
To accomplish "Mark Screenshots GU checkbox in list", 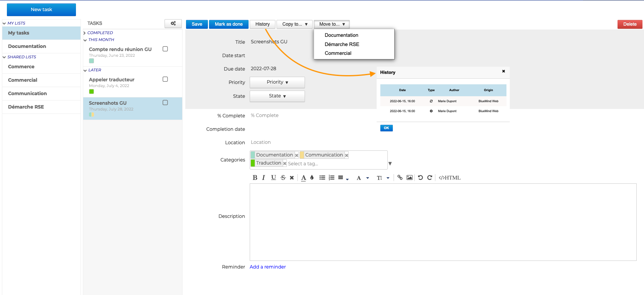I will click(165, 103).
